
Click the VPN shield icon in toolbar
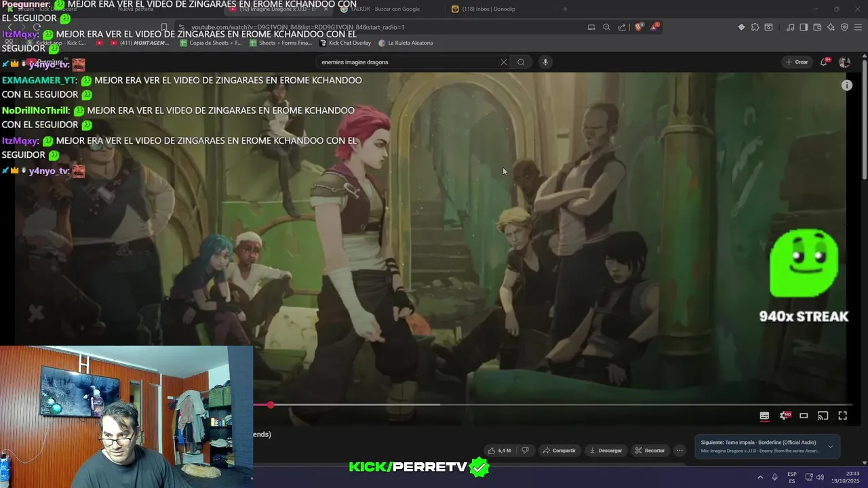coord(844,27)
